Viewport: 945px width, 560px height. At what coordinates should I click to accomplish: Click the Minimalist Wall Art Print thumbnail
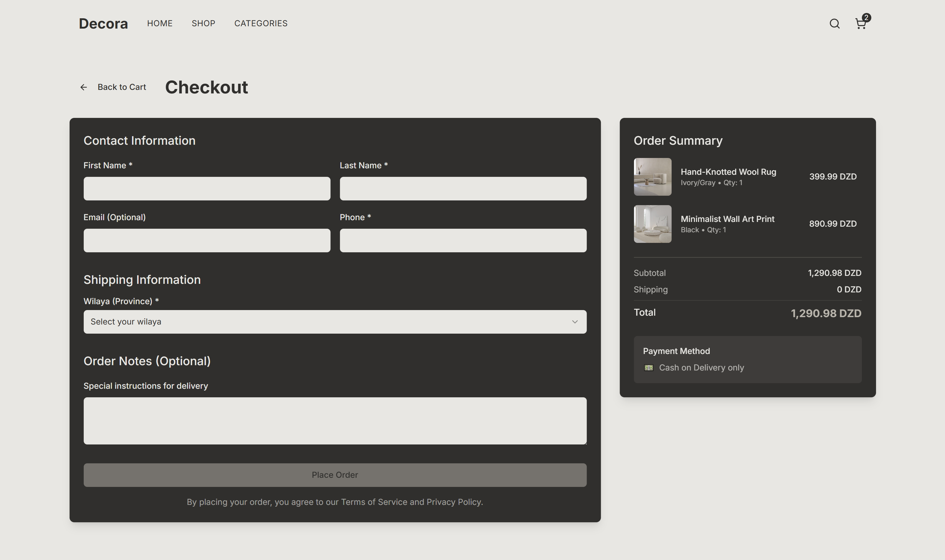coord(653,224)
